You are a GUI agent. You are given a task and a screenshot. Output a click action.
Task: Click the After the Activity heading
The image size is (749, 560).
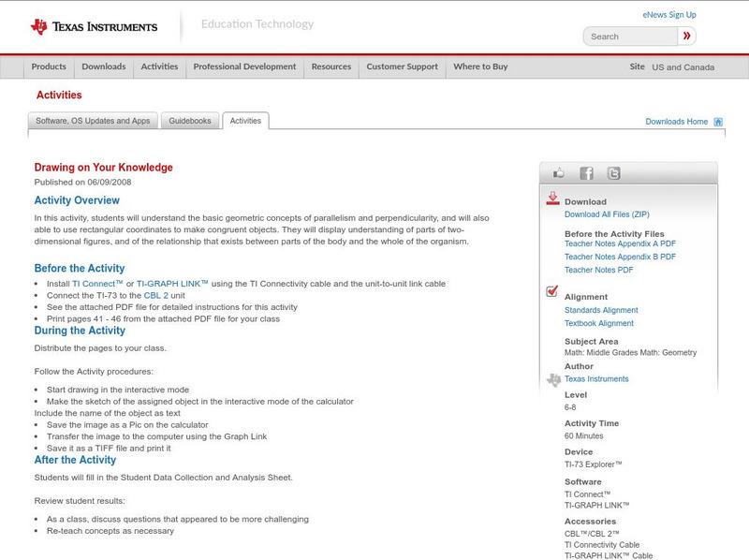75,460
